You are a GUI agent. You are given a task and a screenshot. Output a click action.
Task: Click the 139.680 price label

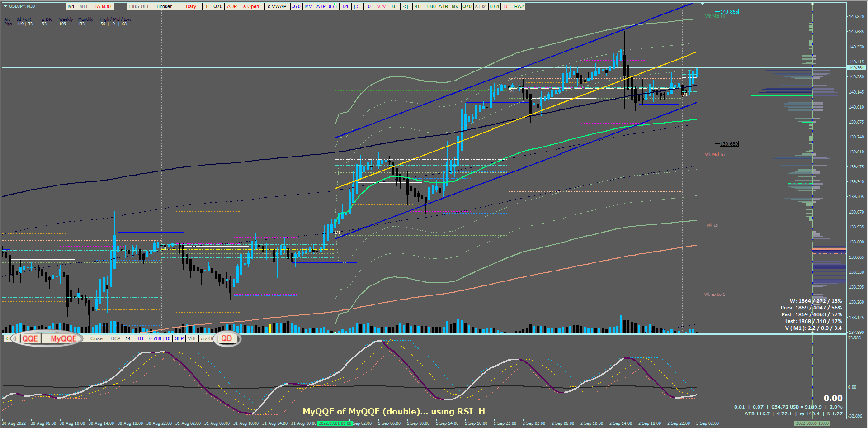pyautogui.click(x=729, y=144)
